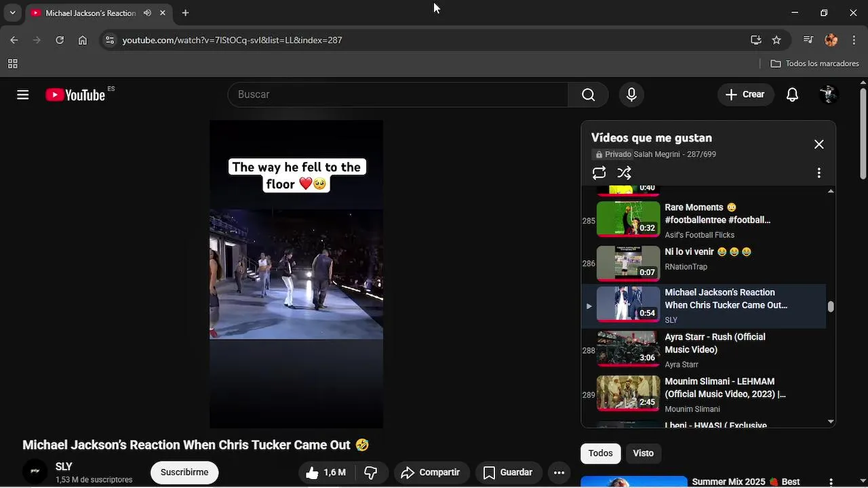
Task: Start voice search with microphone icon
Action: click(x=631, y=95)
